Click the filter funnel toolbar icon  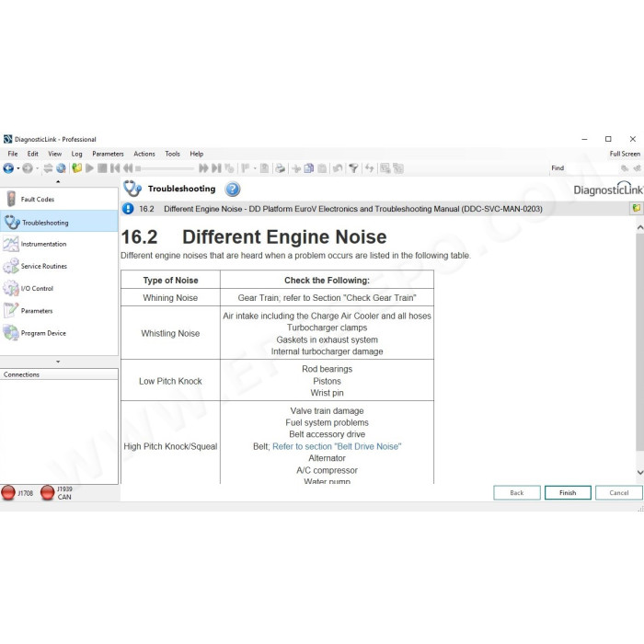353,168
